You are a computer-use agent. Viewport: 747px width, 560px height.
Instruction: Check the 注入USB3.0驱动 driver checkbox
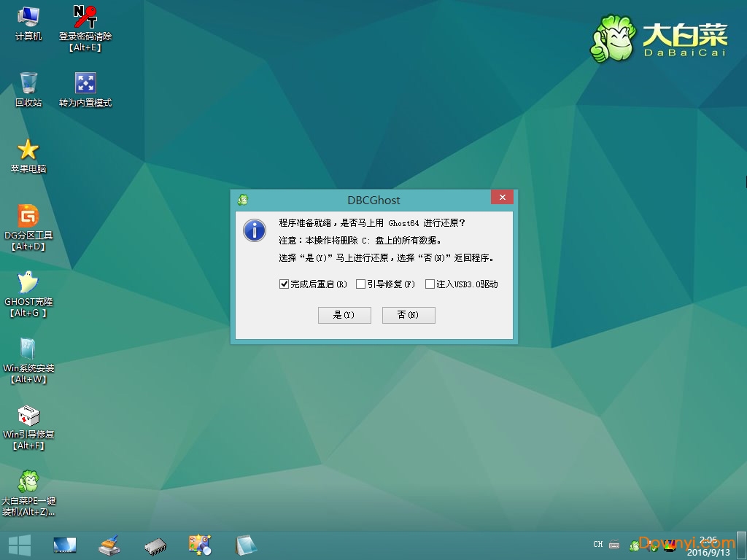coord(430,284)
